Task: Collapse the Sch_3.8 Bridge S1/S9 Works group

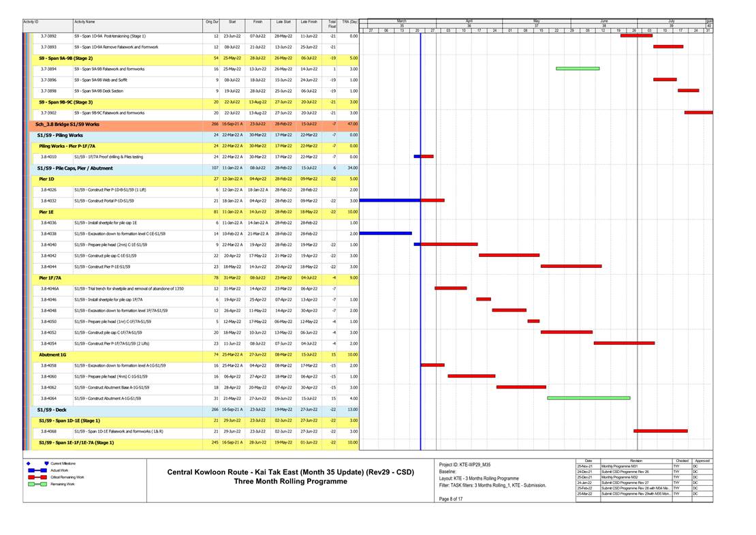Action: click(x=67, y=124)
